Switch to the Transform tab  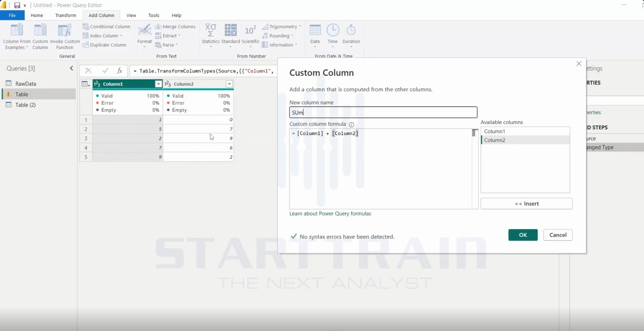[x=65, y=15]
